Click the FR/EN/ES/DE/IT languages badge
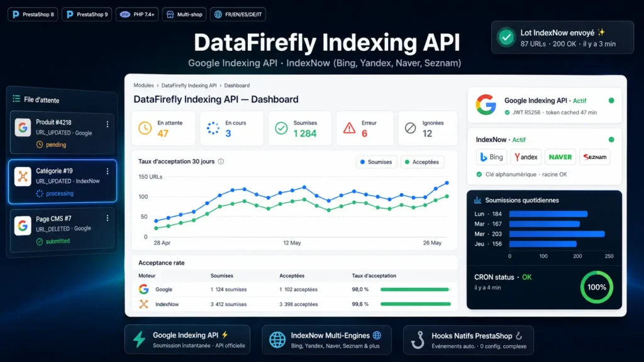Screen dimensions: 644x362 click(238, 14)
